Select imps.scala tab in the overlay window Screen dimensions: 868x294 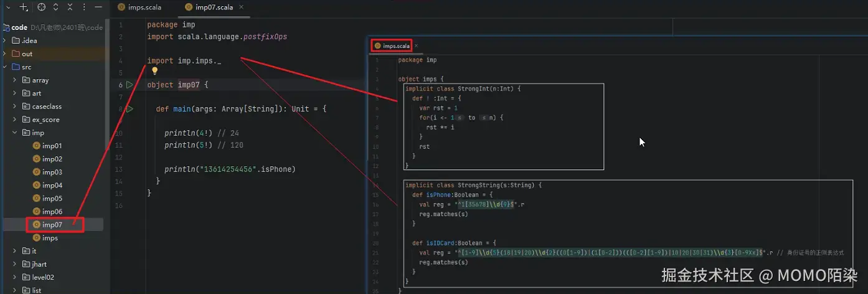coord(392,45)
